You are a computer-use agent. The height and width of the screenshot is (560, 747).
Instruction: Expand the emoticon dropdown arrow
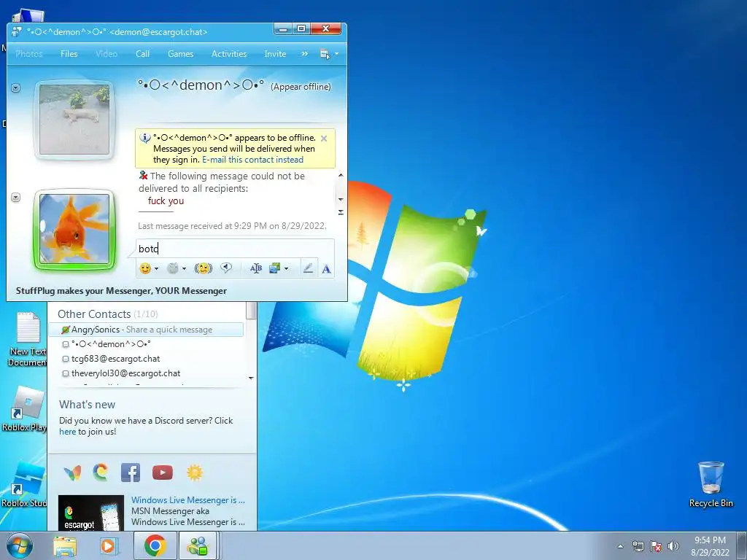pos(156,269)
